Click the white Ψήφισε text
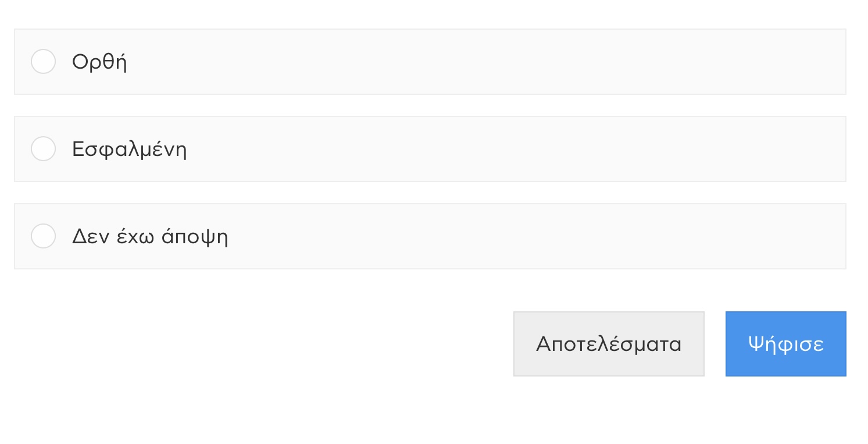 pos(785,344)
